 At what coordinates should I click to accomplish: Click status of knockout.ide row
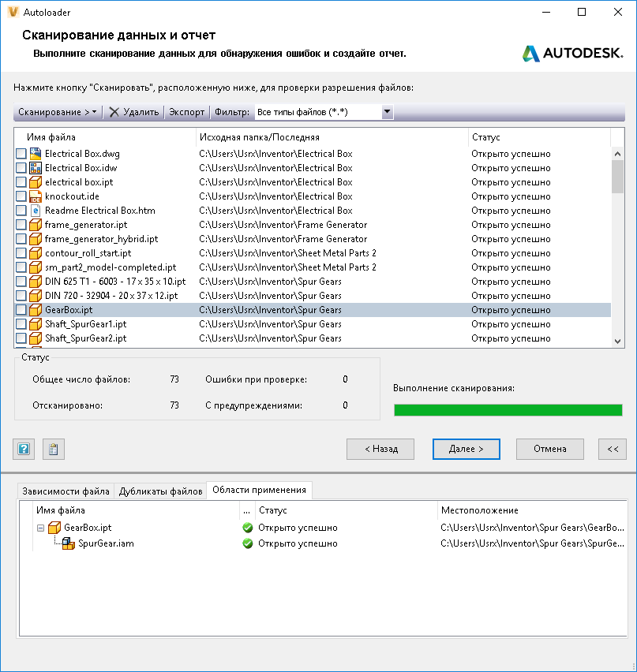511,196
